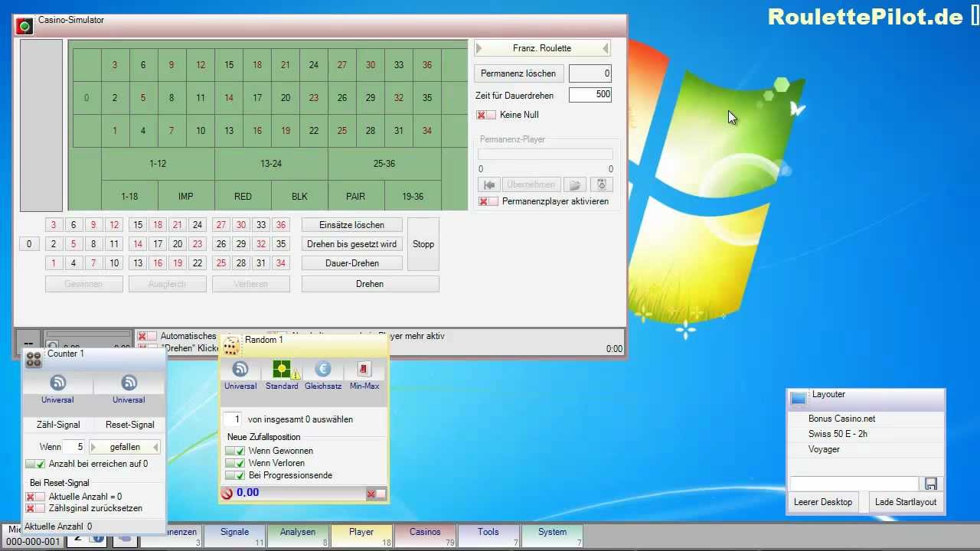Image resolution: width=980 pixels, height=551 pixels.
Task: Toggle Aktuelle Anzahl = 0 option
Action: (35, 497)
